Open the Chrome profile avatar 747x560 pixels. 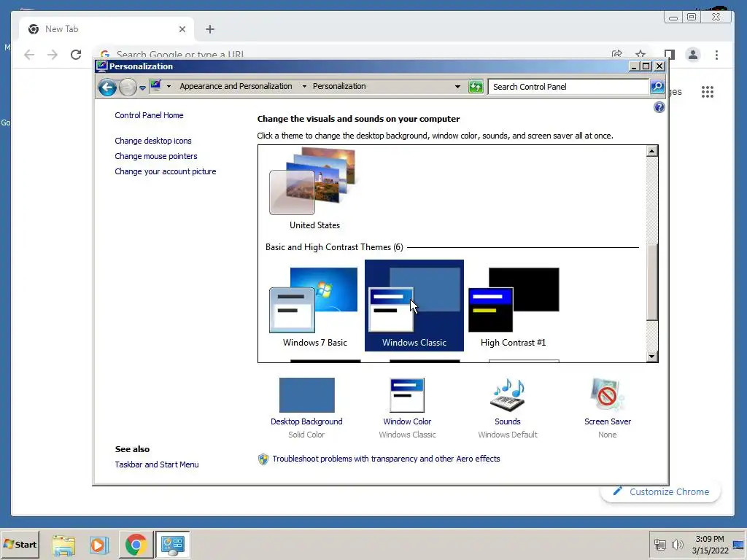point(693,55)
